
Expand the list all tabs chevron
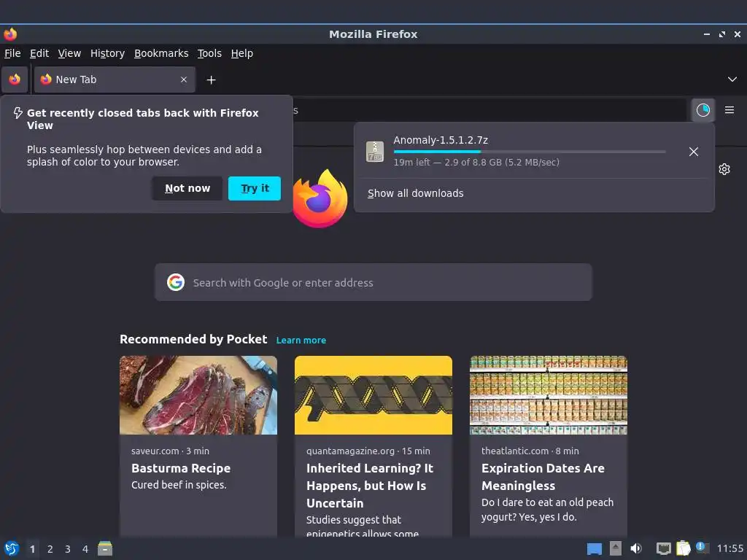732,79
